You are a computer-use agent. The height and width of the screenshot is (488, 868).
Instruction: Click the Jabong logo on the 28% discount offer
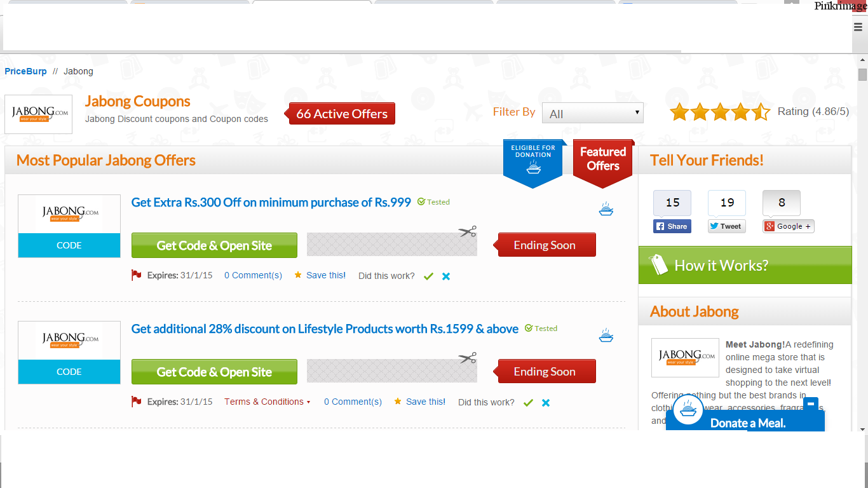point(69,341)
